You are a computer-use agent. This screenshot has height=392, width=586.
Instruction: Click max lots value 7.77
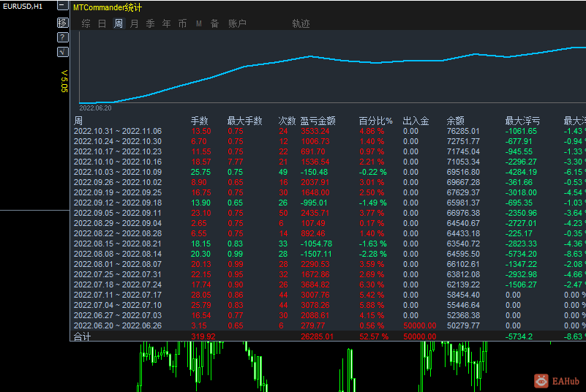(236, 162)
